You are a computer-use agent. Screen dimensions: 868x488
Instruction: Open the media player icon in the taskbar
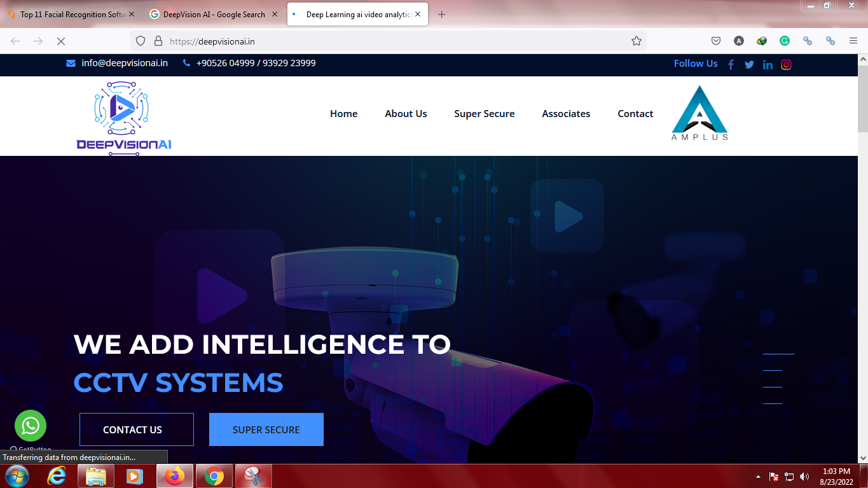pos(134,476)
